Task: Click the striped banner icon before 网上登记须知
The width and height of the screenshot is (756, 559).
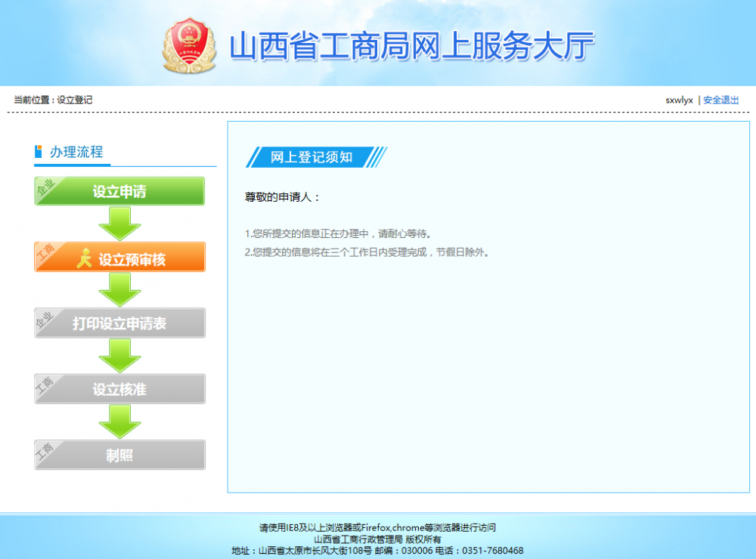Action: 258,158
